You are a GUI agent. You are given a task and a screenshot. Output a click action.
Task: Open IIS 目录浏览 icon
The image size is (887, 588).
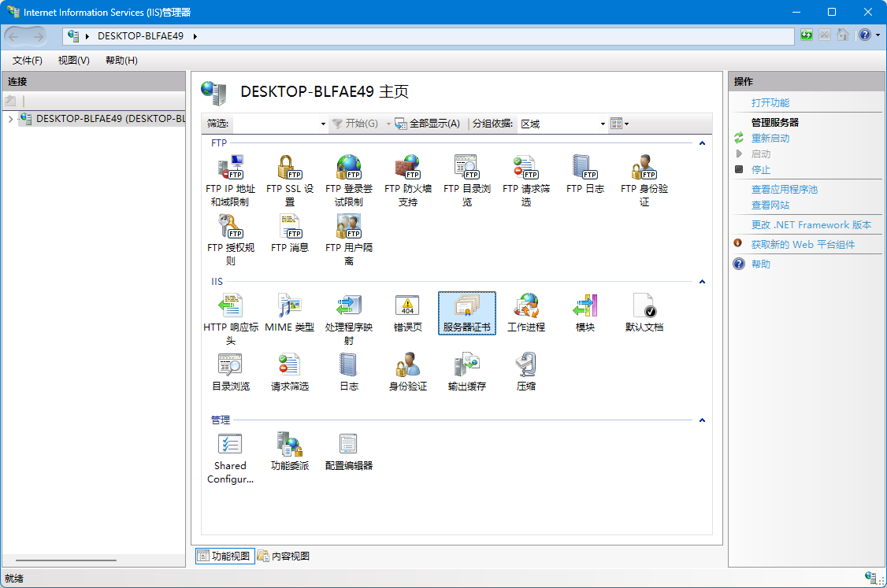tap(230, 372)
